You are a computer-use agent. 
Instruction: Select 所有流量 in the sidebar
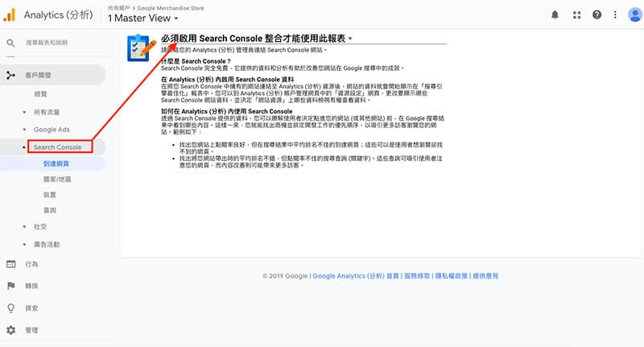[47, 112]
